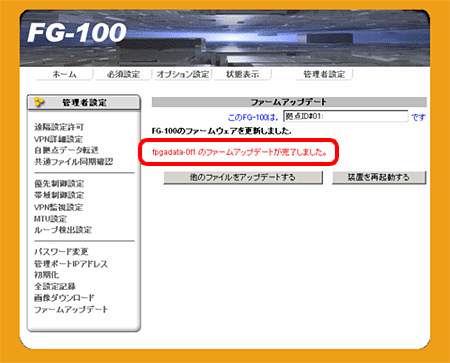Viewport: 450px width, 363px height.
Task: Select パスワード変更 in the sidebar
Action: [61, 252]
